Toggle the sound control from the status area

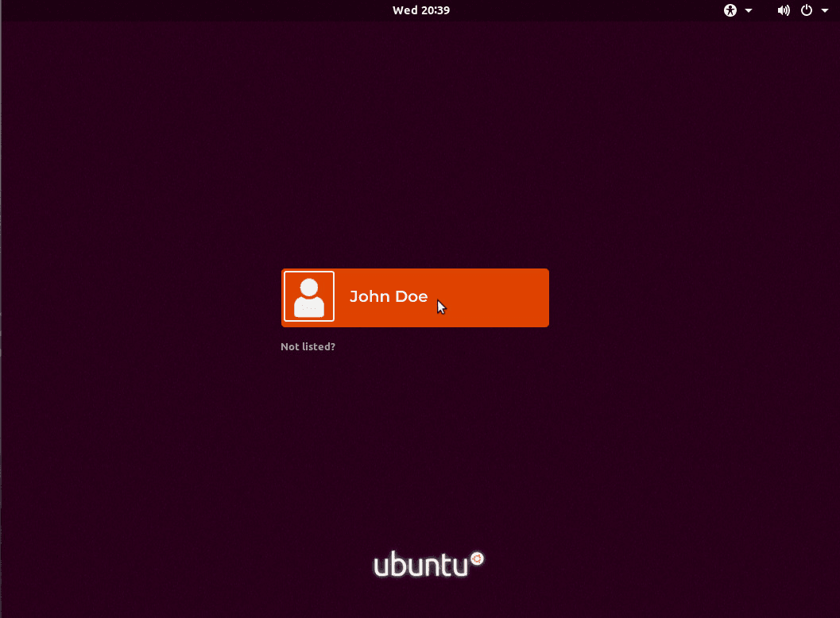(x=784, y=10)
